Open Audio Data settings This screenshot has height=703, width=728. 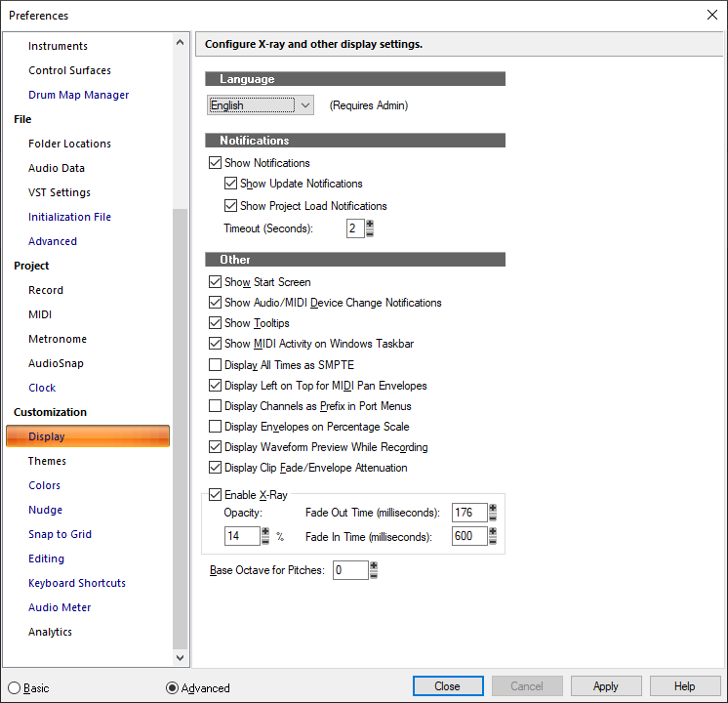(x=57, y=168)
